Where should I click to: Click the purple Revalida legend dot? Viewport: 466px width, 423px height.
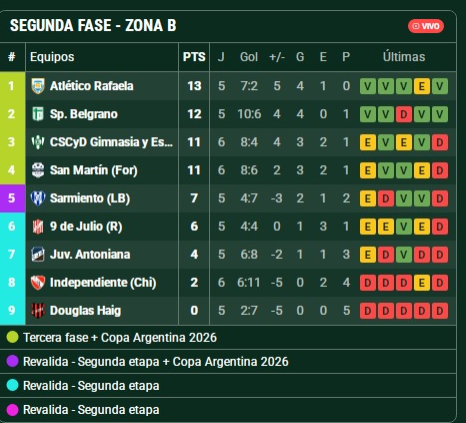point(12,361)
